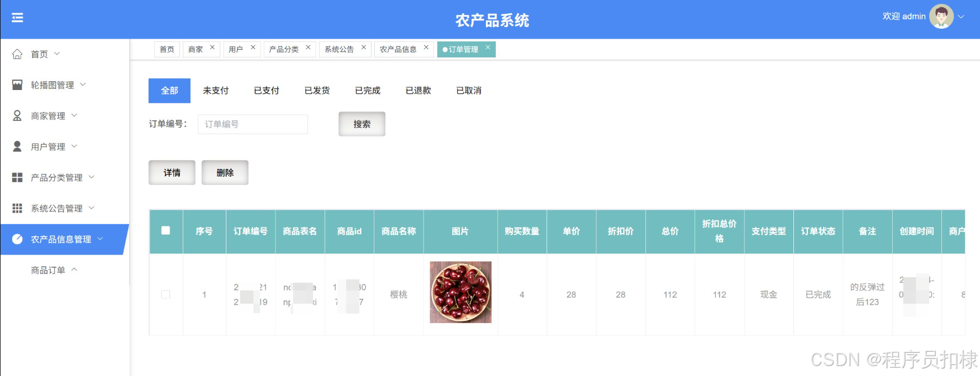Image resolution: width=980 pixels, height=376 pixels.
Task: Click the grid icon beside 产品分类管理
Action: click(17, 177)
